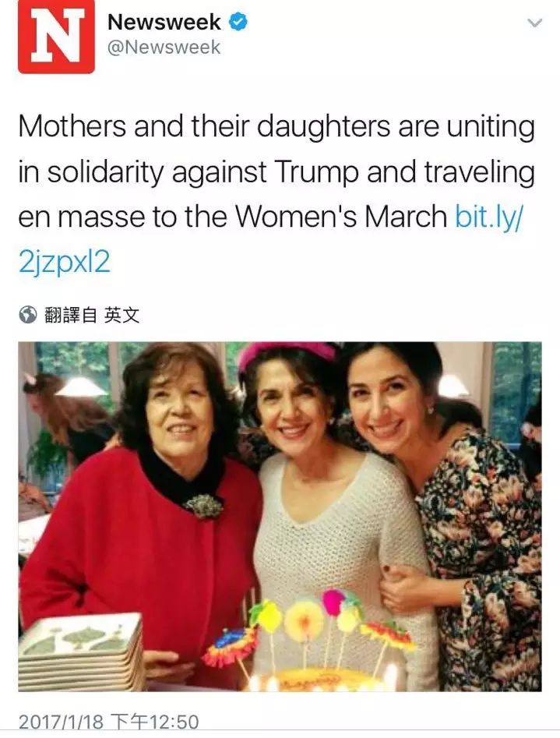
Task: Click the 2017/1/18 下午12:50 timestamp
Action: [109, 722]
